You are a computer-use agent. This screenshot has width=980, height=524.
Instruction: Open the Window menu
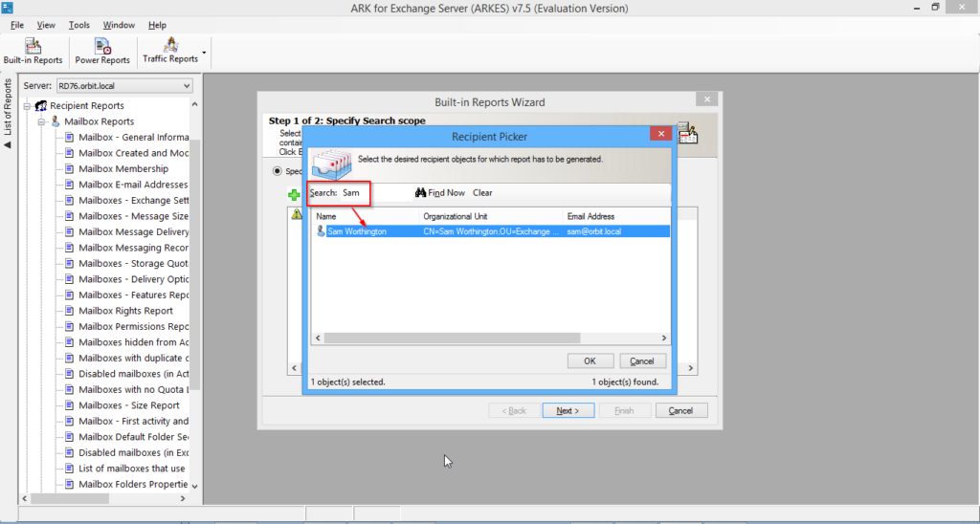(x=119, y=25)
